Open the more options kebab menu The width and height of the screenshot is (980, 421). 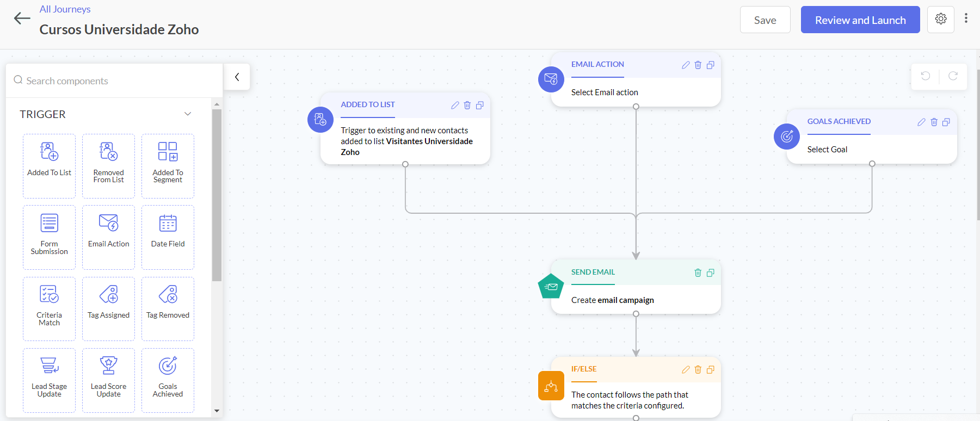[x=966, y=18]
